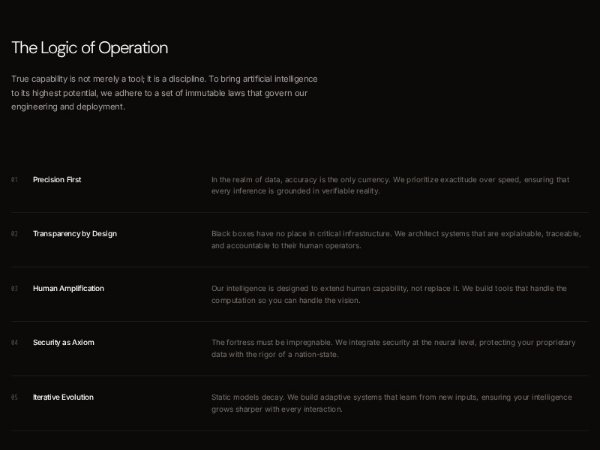Open the "Human Amplification" principle title
The width and height of the screenshot is (600, 450).
(x=68, y=289)
